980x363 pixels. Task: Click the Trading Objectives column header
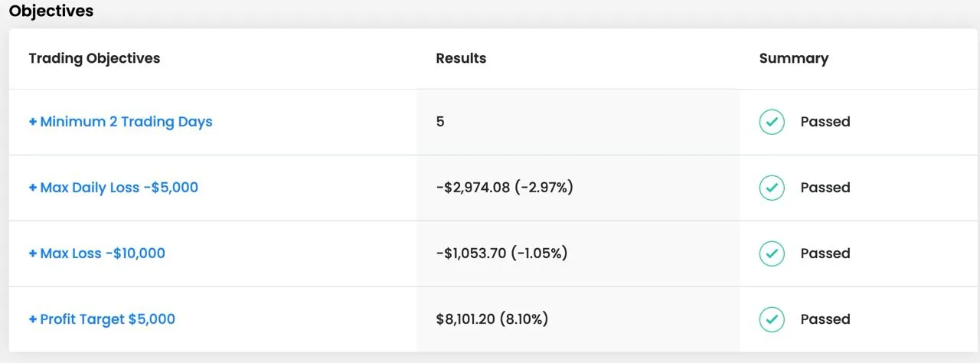click(x=94, y=58)
